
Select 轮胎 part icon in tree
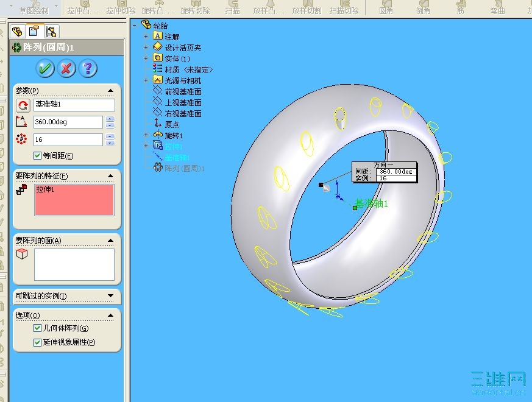tap(146, 24)
